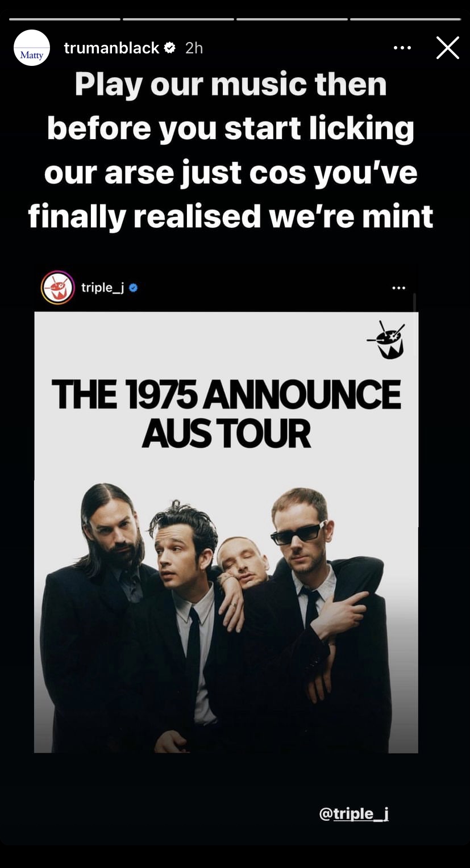
Task: Jump to the third story progress segment
Action: [x=292, y=19]
